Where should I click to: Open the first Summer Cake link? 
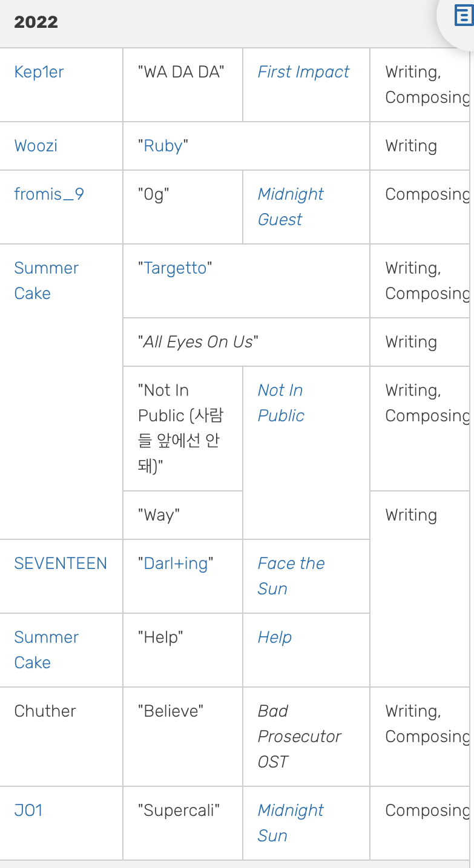pyautogui.click(x=46, y=281)
